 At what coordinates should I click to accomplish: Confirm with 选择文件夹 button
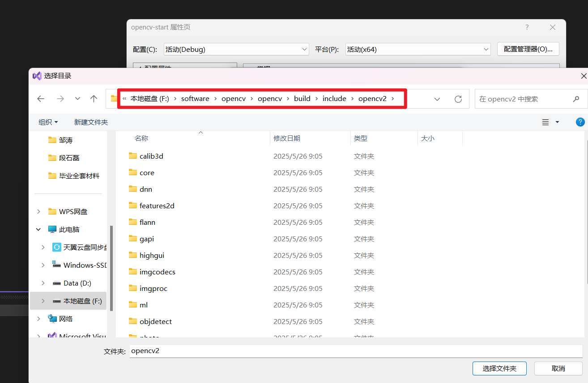coord(499,369)
